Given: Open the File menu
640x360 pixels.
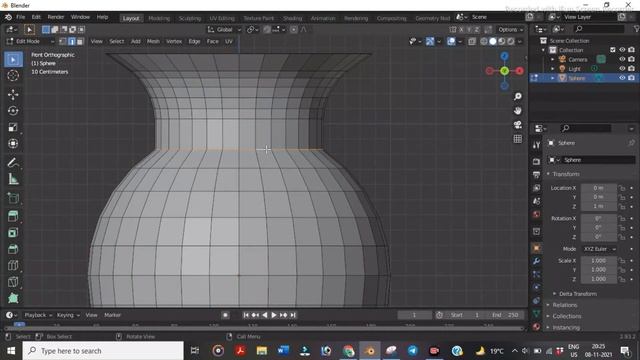Looking at the screenshot, I should [20, 17].
